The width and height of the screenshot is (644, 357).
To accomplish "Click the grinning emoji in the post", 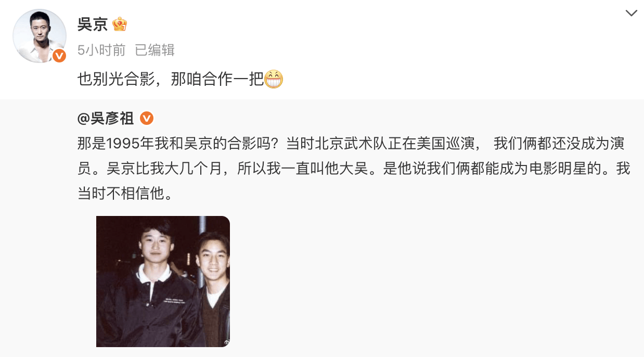I will pyautogui.click(x=274, y=79).
